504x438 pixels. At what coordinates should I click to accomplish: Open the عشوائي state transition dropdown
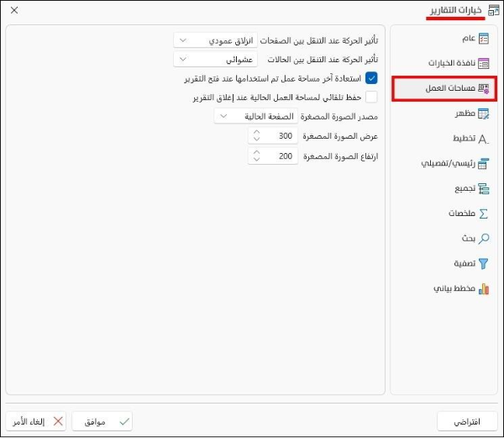click(x=215, y=60)
